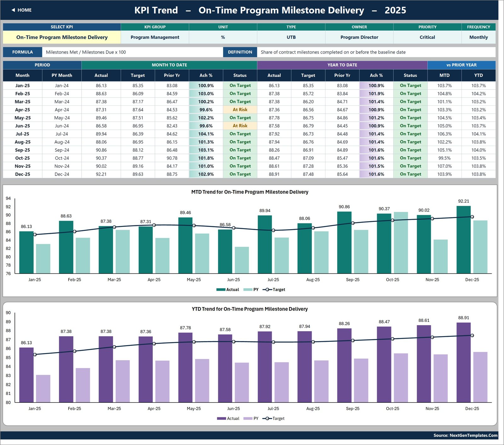This screenshot has width=504, height=445.
Task: Click the Sep-25 axis label in the MTD chart
Action: 352,279
